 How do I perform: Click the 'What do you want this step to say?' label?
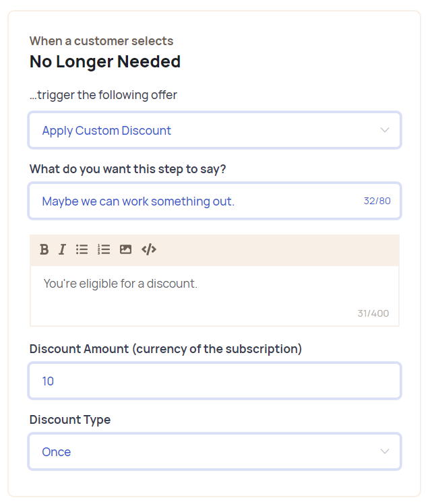click(128, 168)
